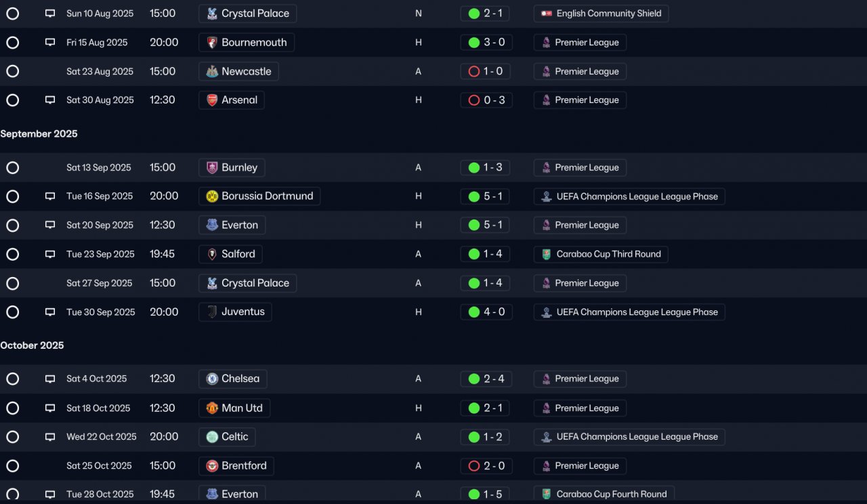
Task: Click the red loss indicator on Brentford result
Action: tap(474, 466)
